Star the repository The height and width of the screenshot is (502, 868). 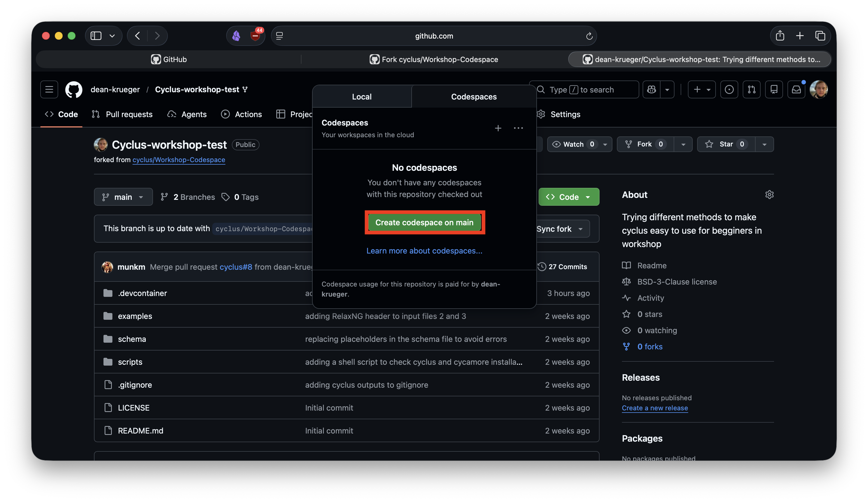[726, 144]
